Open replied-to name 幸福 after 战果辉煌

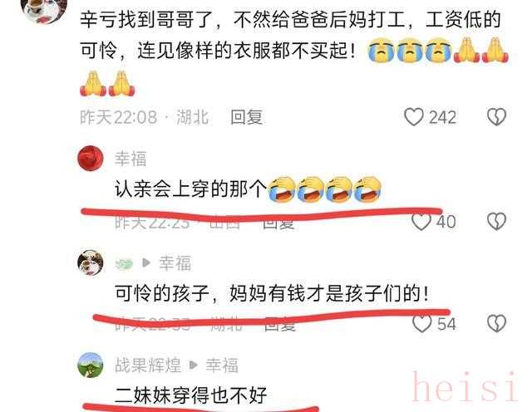coord(222,365)
